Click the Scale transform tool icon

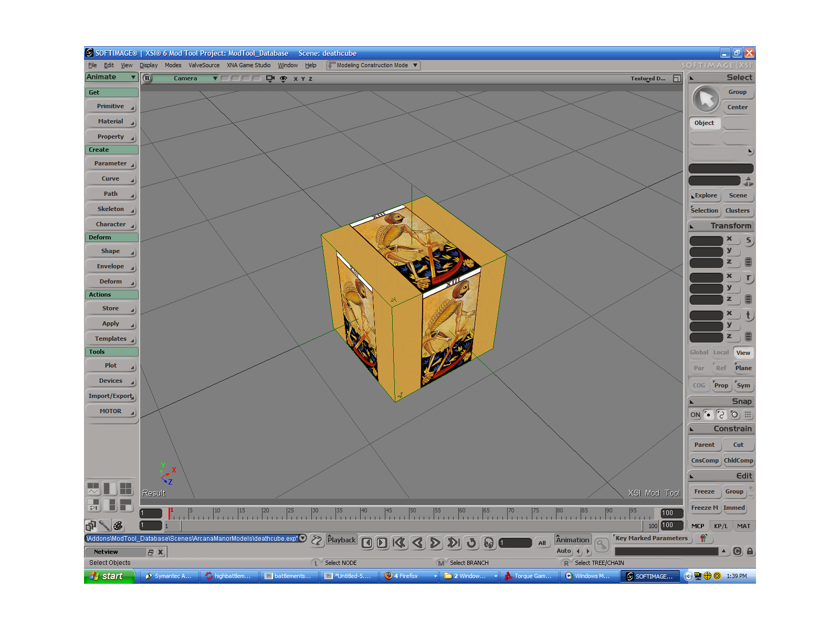pos(748,240)
